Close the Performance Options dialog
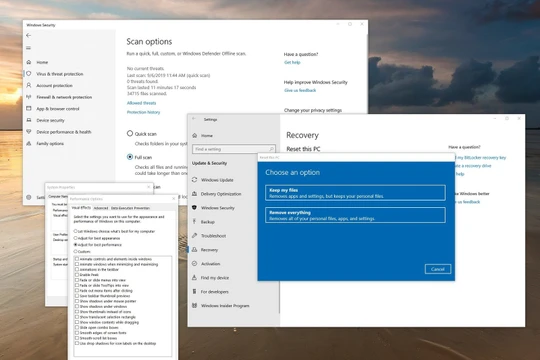Viewport: 540px width, 360px height. [x=174, y=199]
